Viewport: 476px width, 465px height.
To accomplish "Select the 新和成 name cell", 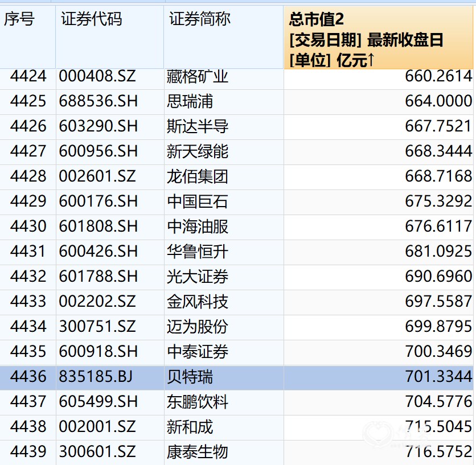I will tap(224, 427).
